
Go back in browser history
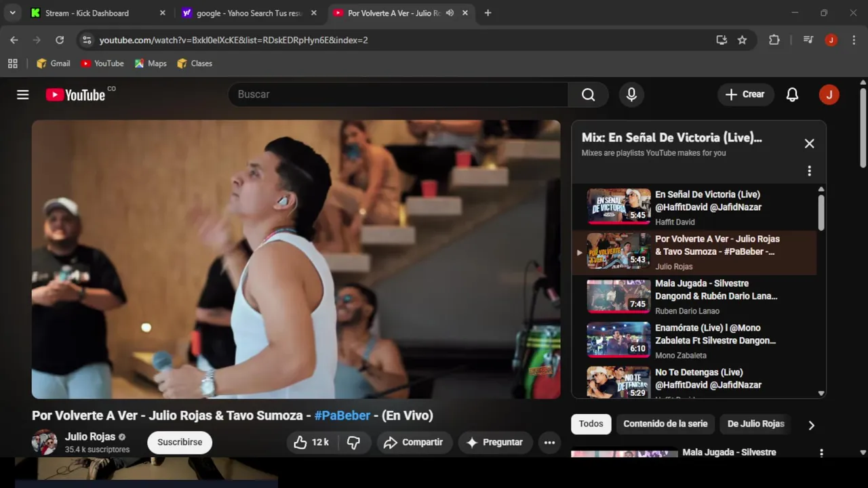[14, 40]
